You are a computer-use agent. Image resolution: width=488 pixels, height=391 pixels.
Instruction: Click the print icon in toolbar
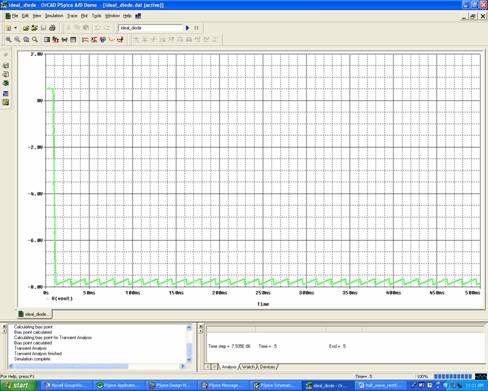(x=52, y=28)
